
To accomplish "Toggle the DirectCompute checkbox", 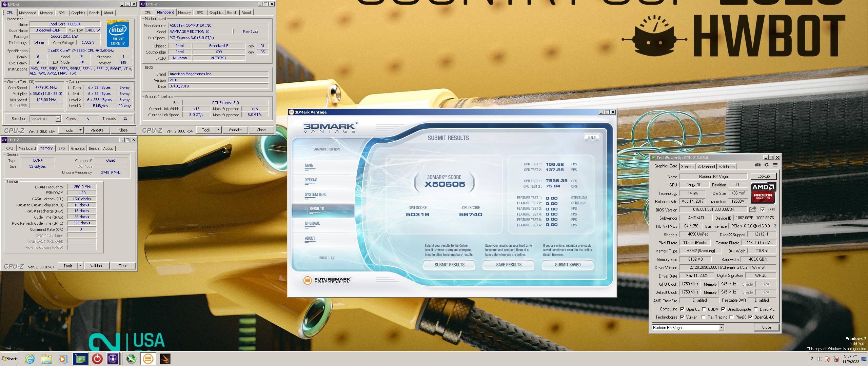I will click(x=723, y=309).
